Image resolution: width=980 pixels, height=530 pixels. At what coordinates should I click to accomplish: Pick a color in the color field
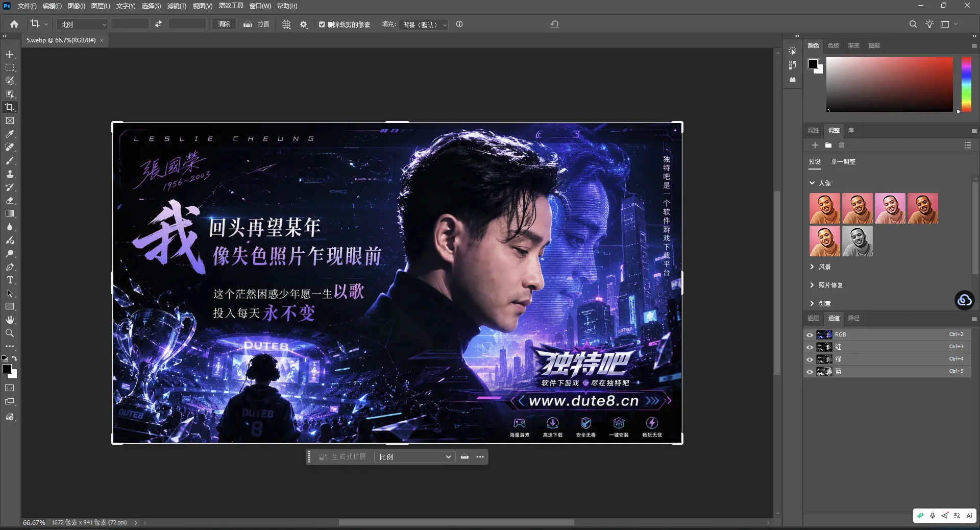pyautogui.click(x=890, y=84)
